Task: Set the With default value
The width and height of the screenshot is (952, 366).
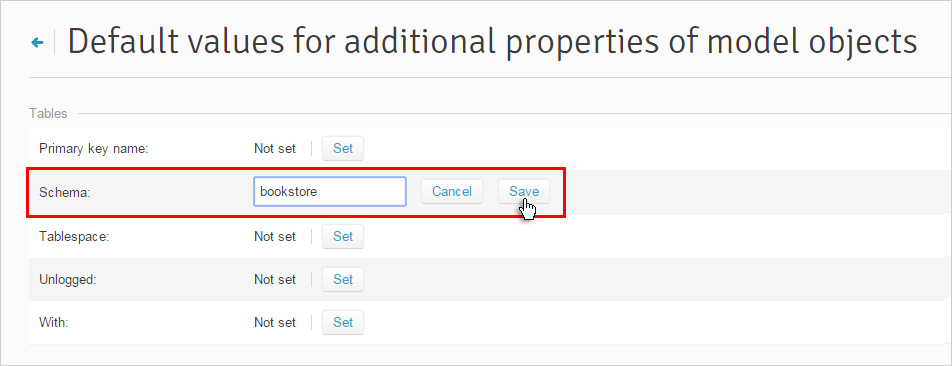Action: click(342, 322)
